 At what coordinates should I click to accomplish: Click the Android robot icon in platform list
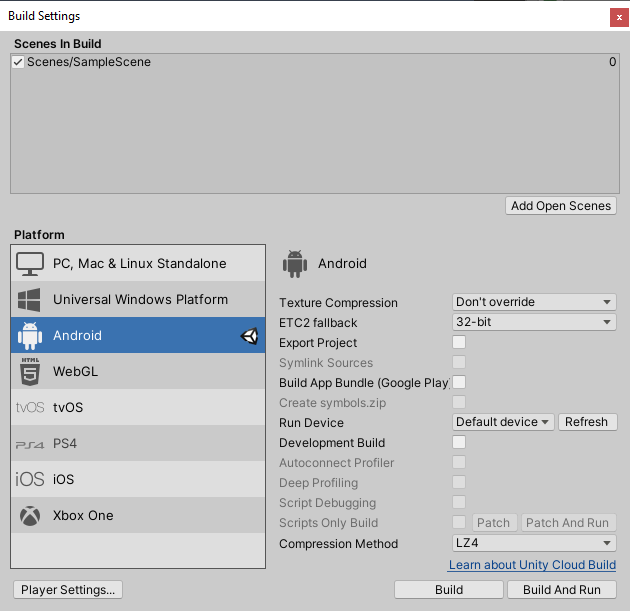tap(30, 335)
